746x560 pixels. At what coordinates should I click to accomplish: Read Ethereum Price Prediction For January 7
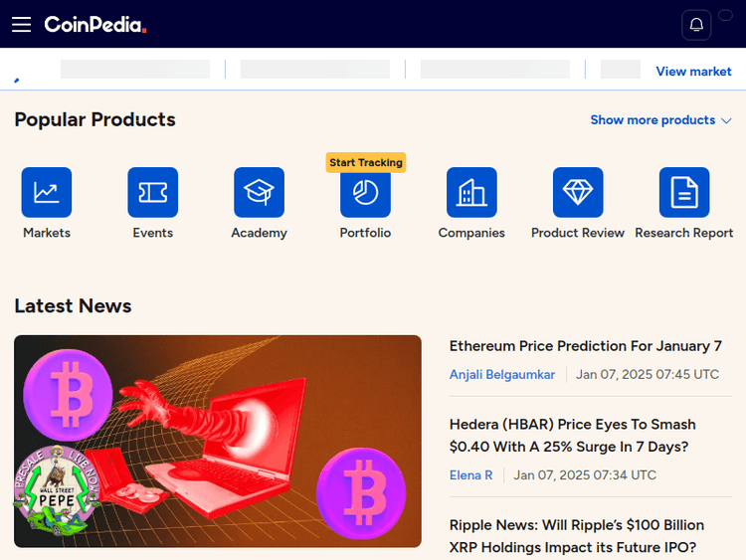click(586, 346)
